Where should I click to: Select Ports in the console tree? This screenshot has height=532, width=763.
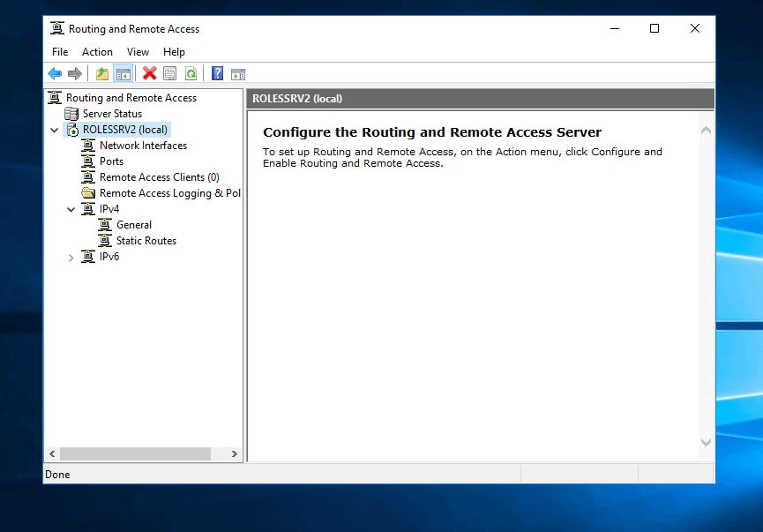coord(112,161)
